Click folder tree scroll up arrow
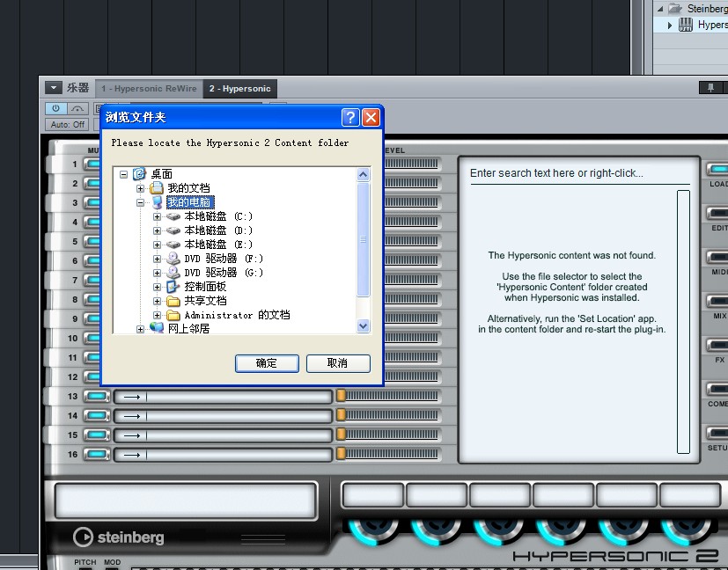This screenshot has width=728, height=570. coord(363,174)
